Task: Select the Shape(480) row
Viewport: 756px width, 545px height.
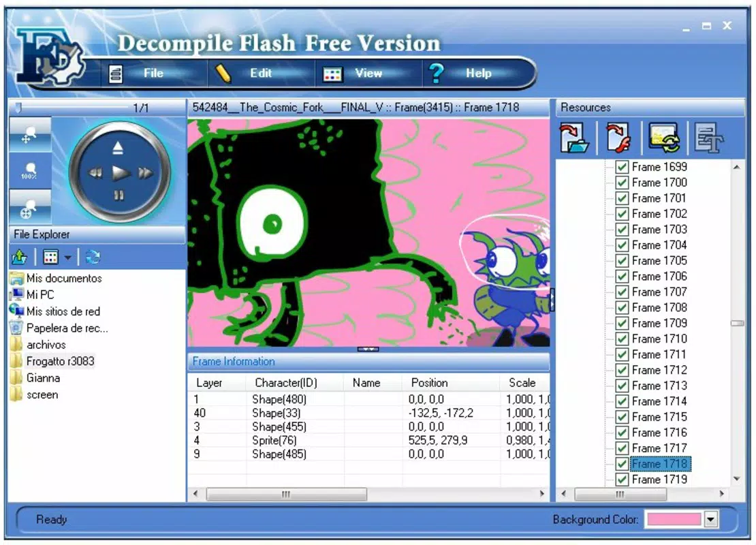Action: point(369,399)
